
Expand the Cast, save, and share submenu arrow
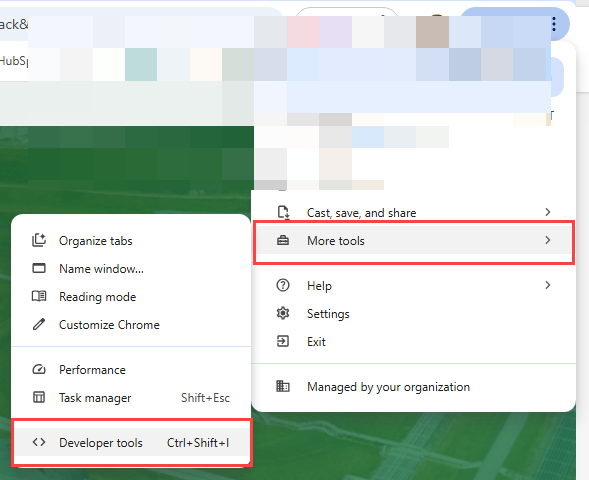(x=548, y=212)
